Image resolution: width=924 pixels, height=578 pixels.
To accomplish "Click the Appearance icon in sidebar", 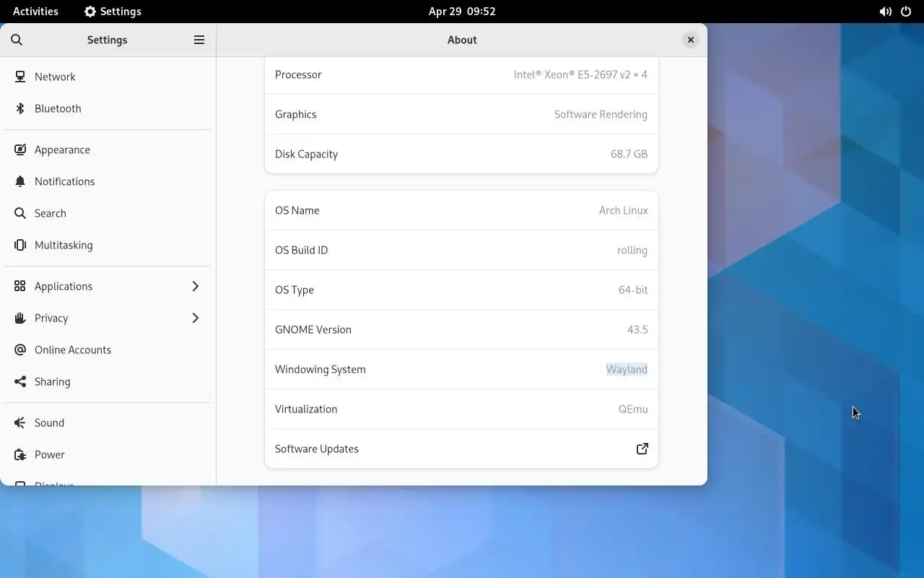I will tap(20, 150).
